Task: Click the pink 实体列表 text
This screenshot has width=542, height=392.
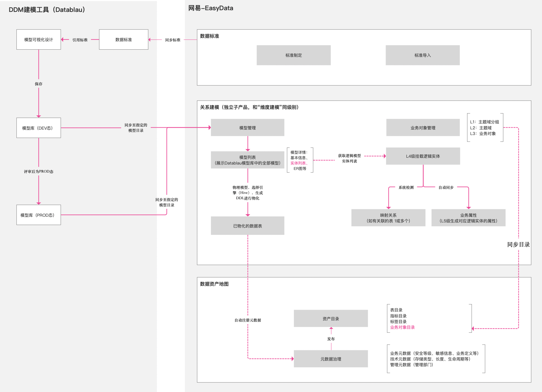Action: point(299,163)
